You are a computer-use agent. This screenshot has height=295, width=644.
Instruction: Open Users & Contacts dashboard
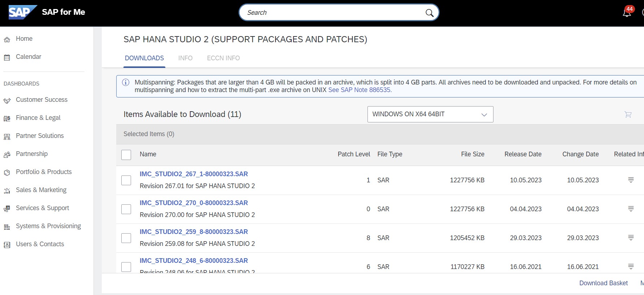[x=40, y=244]
